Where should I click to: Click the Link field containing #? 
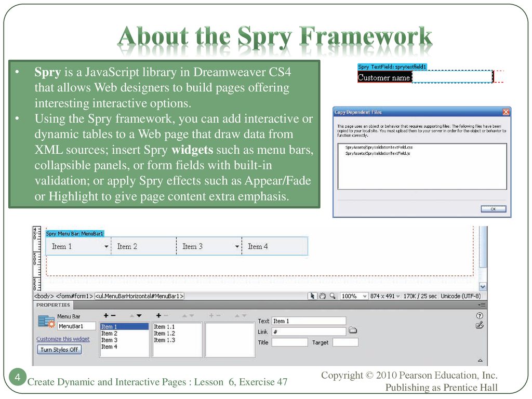309,331
